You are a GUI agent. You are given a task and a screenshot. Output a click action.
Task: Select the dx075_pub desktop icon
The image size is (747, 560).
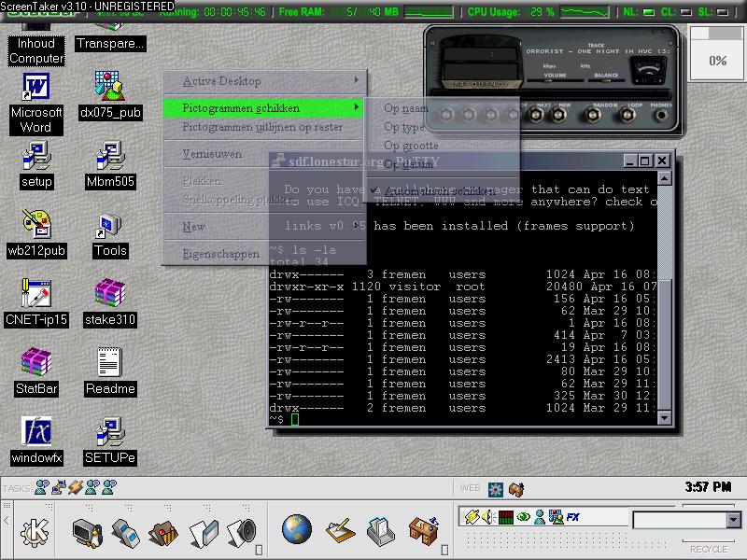pyautogui.click(x=110, y=86)
